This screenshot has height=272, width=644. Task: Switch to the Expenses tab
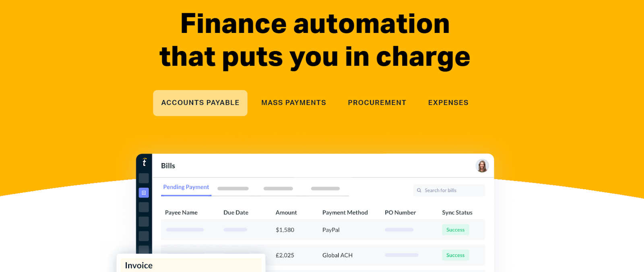tap(448, 103)
